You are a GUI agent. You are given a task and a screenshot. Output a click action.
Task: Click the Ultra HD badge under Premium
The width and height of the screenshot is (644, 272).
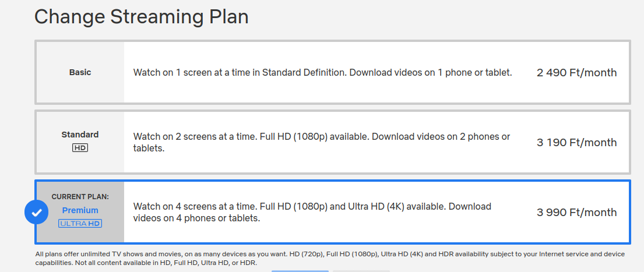80,224
